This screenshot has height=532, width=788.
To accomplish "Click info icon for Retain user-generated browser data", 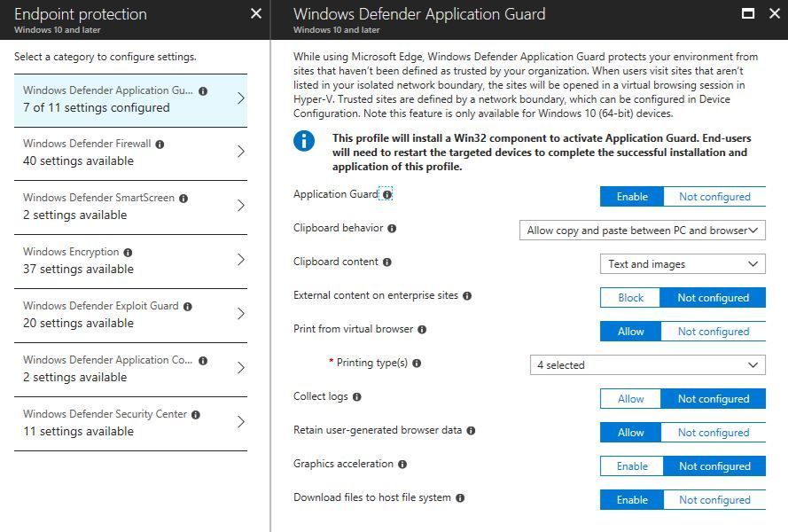I will tap(471, 430).
